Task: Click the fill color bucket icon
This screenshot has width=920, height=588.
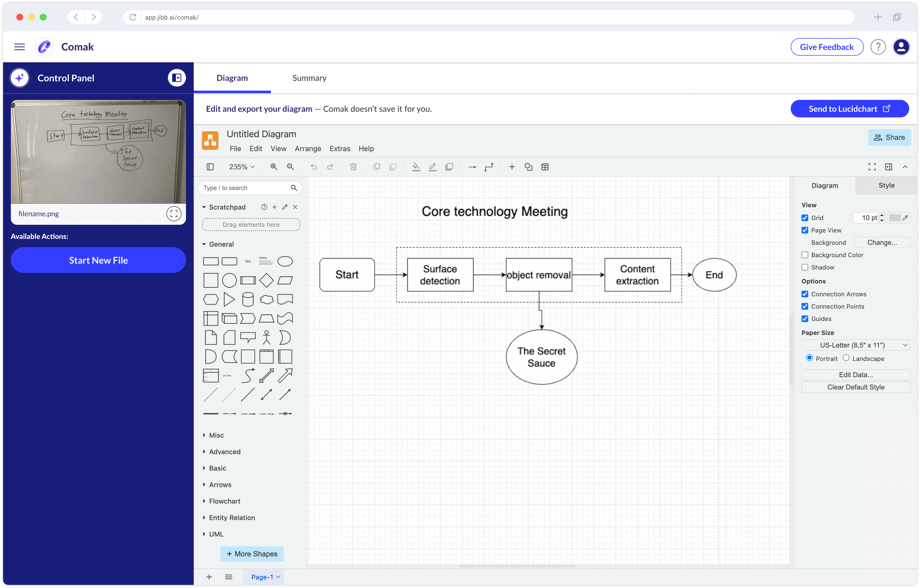Action: click(x=416, y=167)
